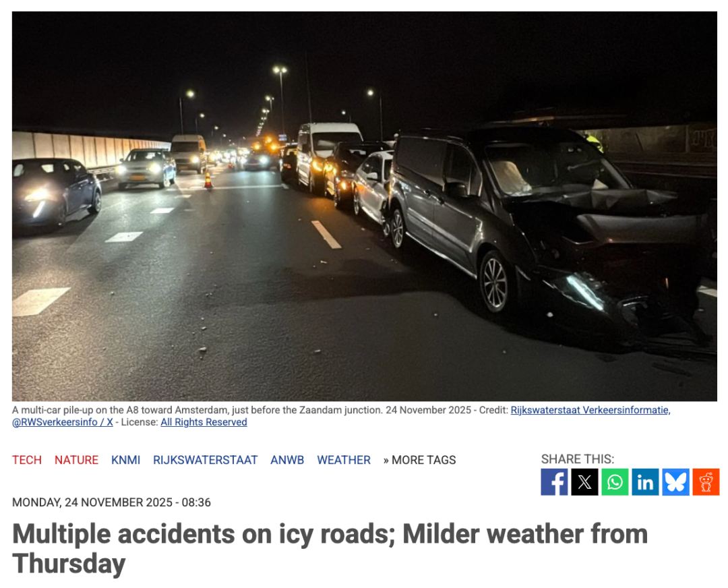The height and width of the screenshot is (588, 728).
Task: Share article via WhatsApp
Action: [x=615, y=481]
